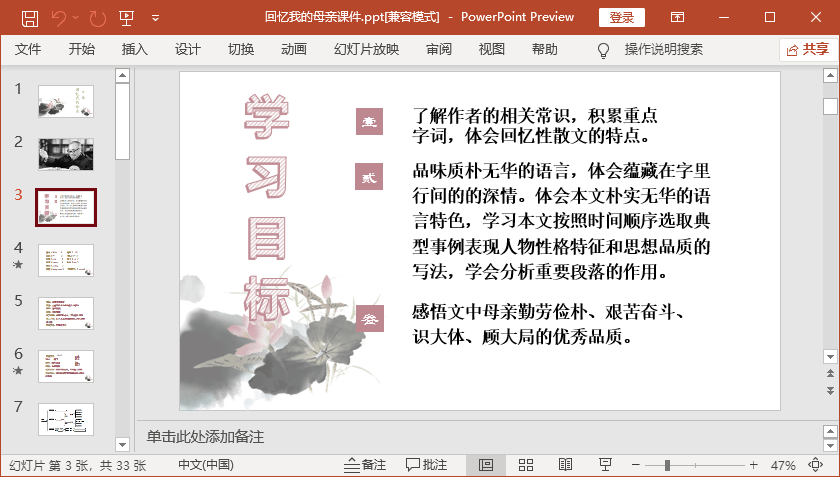
Task: Switch to 幻灯片放映 tab
Action: pyautogui.click(x=366, y=49)
